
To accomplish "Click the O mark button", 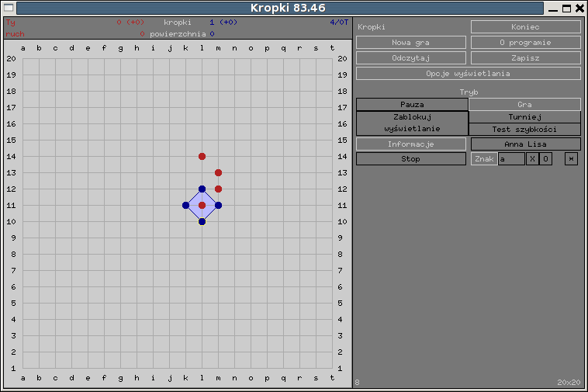I will [545, 159].
